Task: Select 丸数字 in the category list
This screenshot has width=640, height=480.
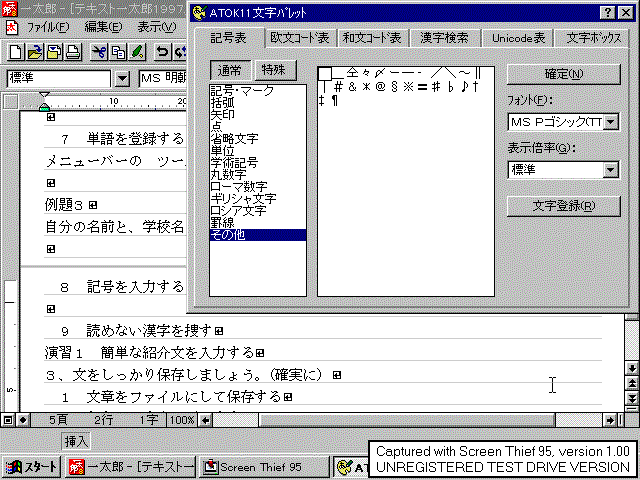Action: 258,175
